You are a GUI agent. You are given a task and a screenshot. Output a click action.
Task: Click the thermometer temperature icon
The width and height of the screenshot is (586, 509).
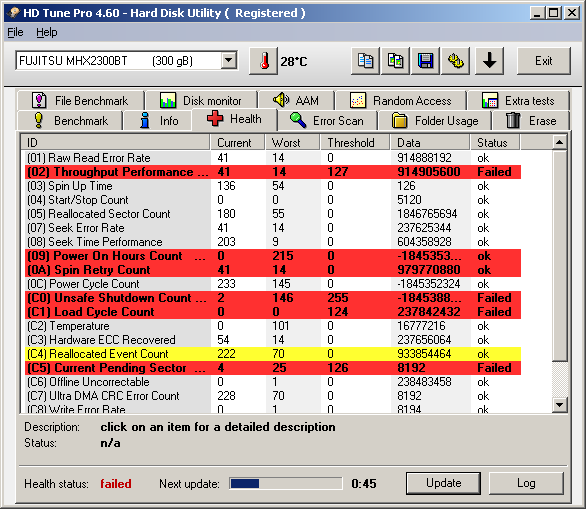coord(264,61)
